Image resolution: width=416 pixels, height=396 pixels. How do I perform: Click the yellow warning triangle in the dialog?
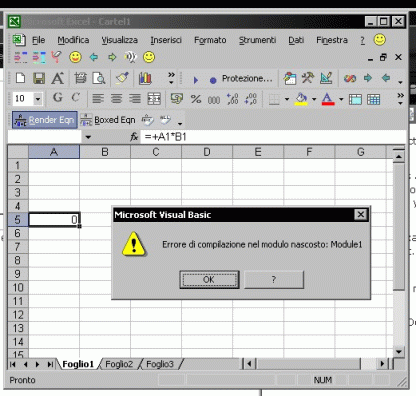[134, 244]
